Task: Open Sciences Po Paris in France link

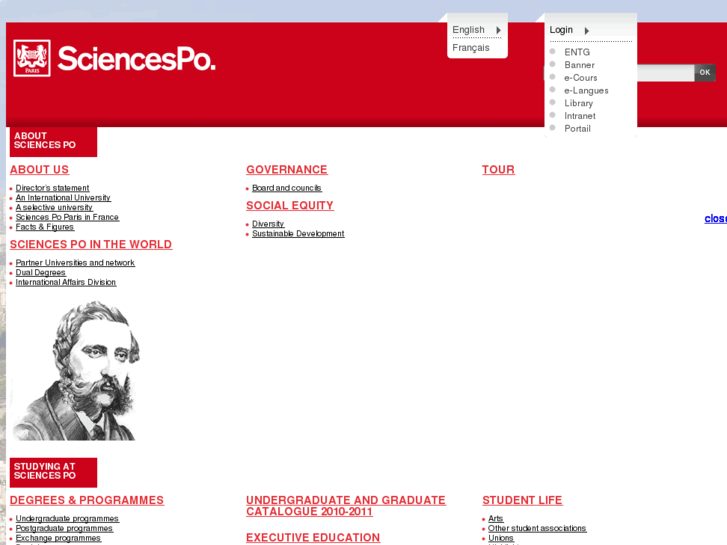Action: point(67,217)
